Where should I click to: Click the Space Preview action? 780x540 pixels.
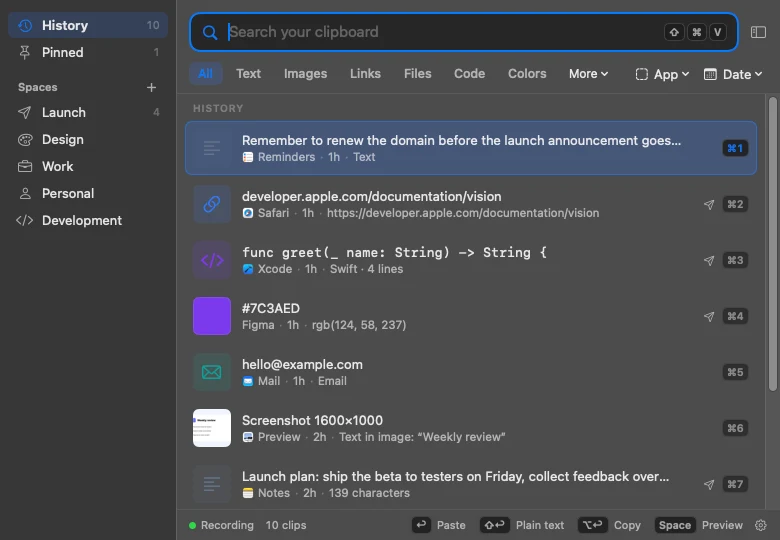click(x=699, y=525)
